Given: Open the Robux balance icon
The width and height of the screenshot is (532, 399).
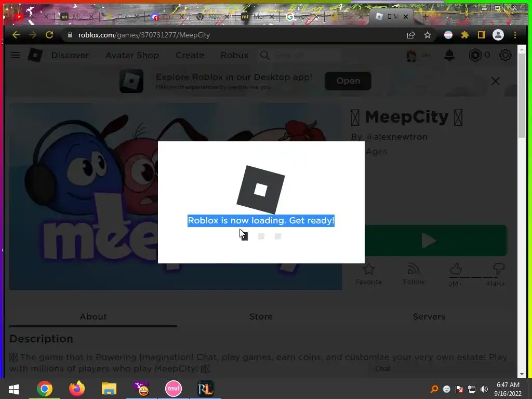Looking at the screenshot, I should point(475,55).
